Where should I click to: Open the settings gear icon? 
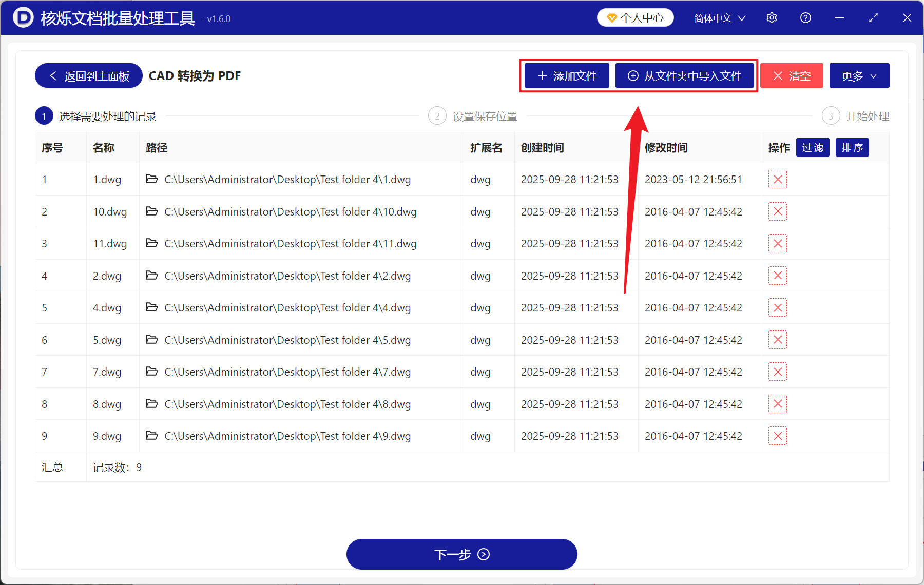(x=772, y=17)
